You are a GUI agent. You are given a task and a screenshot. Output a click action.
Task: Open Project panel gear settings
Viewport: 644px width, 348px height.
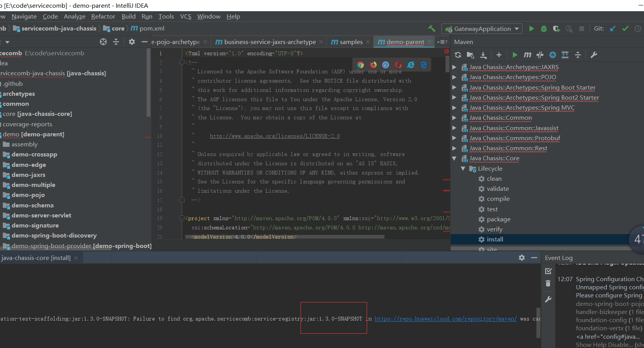132,42
